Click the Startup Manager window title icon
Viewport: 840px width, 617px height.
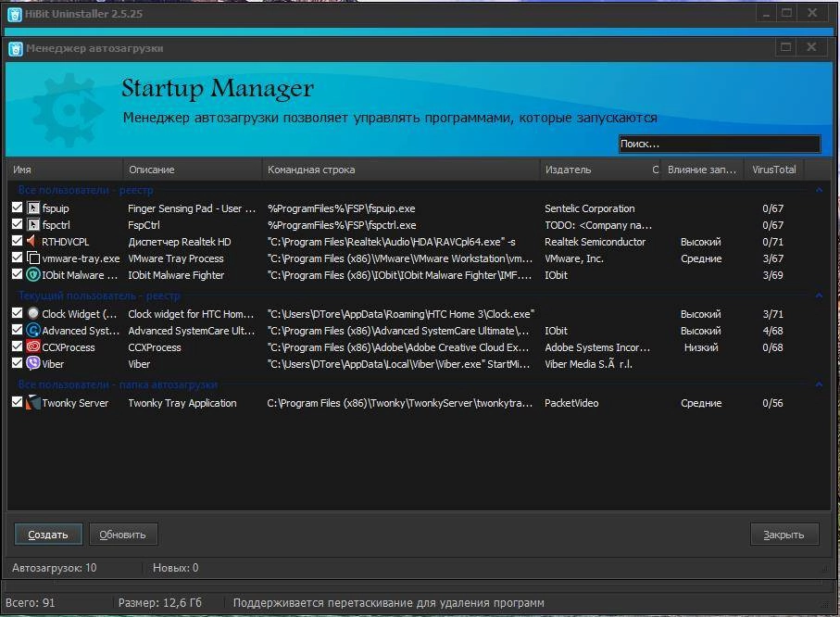point(16,49)
